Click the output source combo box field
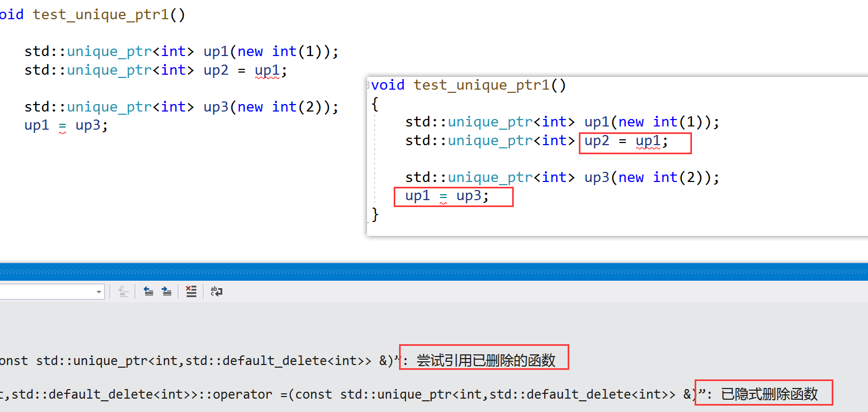This screenshot has height=412, width=868. [51, 292]
